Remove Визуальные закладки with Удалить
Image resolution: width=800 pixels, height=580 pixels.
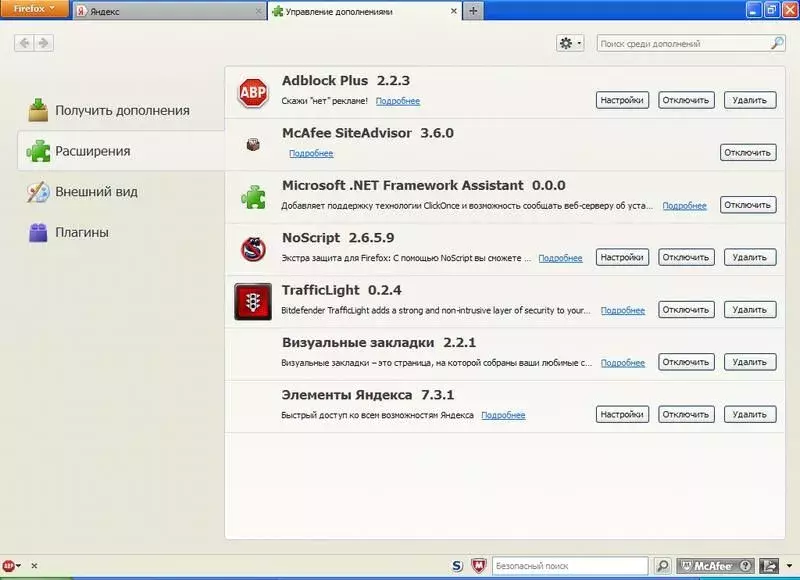(749, 362)
